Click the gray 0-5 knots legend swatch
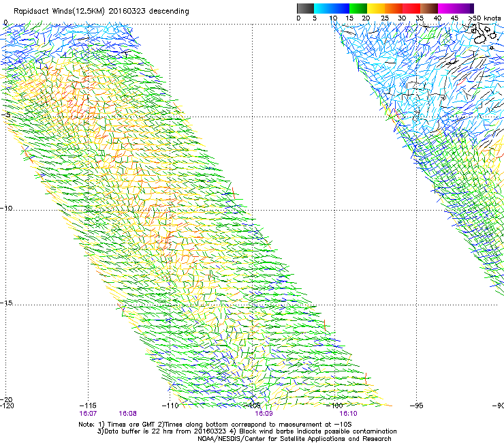Viewport: 504px width, 443px height. click(x=305, y=8)
